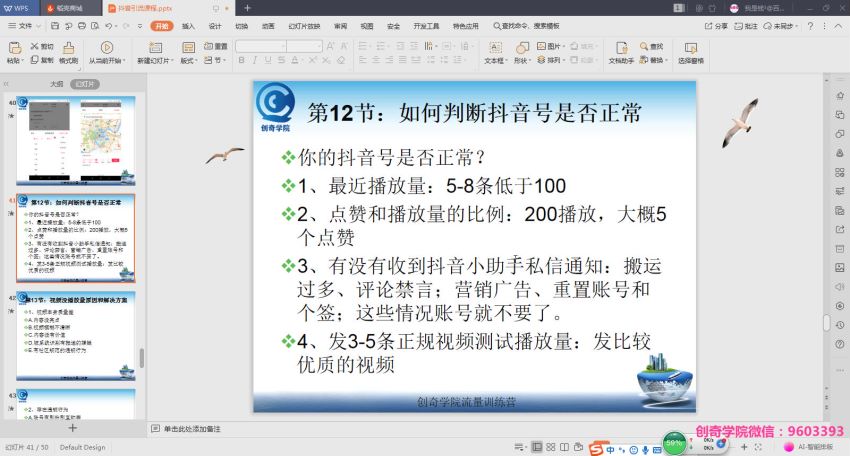The image size is (850, 456).
Task: Click the Reset slide button
Action: pos(216,47)
